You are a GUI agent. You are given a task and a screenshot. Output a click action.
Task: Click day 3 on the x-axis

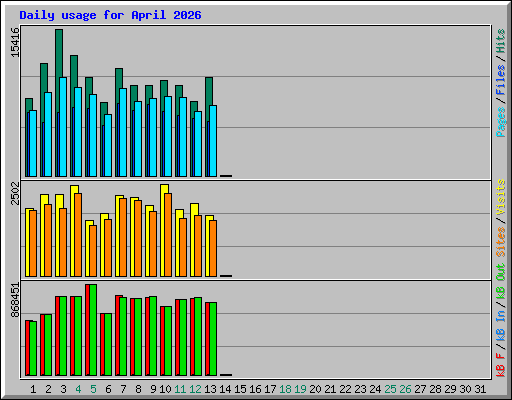coord(63,389)
